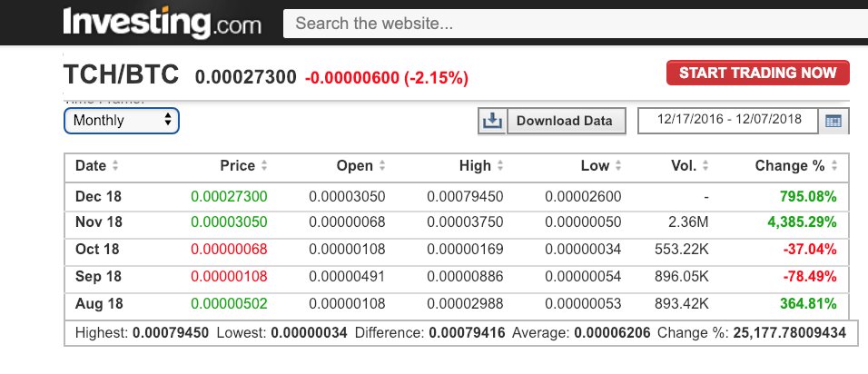Click Oct 18 volume 553.22K
This screenshot has width=868, height=374.
[x=682, y=250]
